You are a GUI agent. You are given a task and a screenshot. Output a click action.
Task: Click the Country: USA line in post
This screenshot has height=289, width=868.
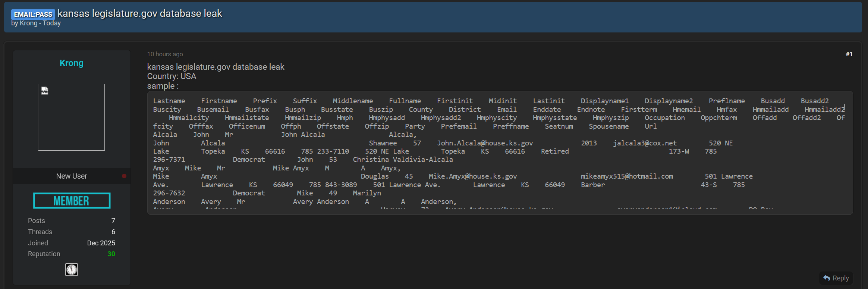coord(172,76)
